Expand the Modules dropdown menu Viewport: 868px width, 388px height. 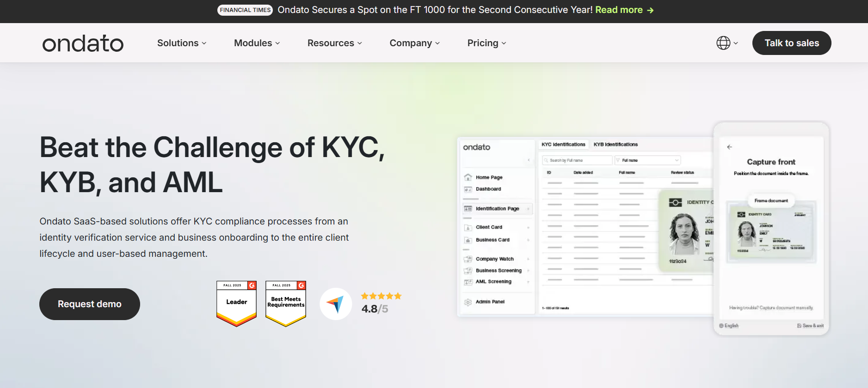[257, 43]
